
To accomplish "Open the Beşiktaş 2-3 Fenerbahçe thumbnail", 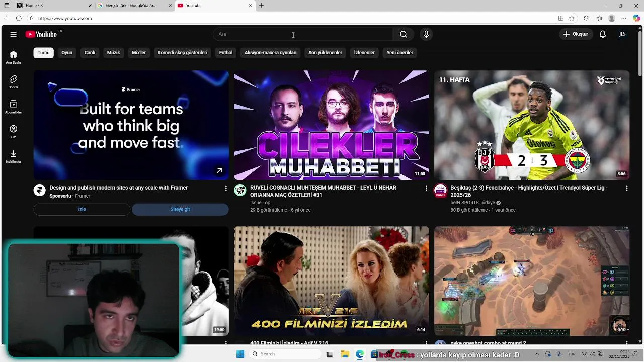I will point(532,125).
